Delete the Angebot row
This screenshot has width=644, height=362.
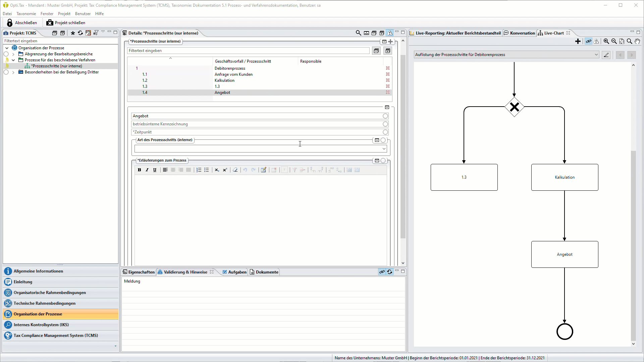pos(388,92)
